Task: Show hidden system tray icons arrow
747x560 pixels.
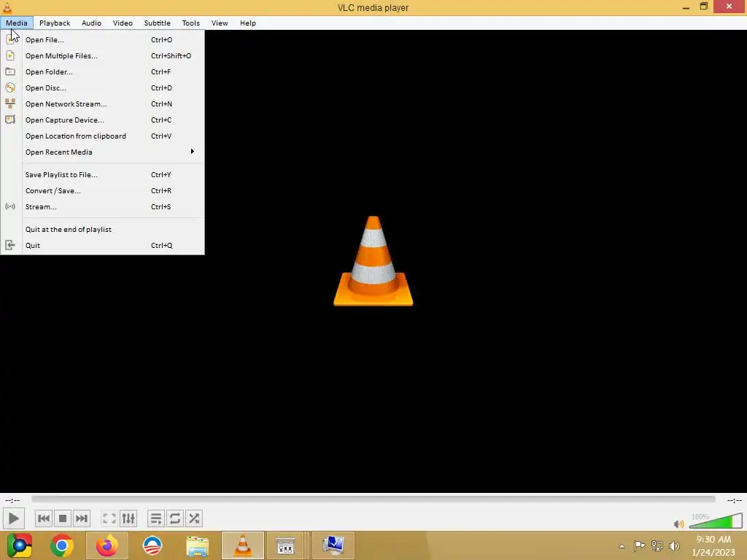Action: (x=622, y=546)
